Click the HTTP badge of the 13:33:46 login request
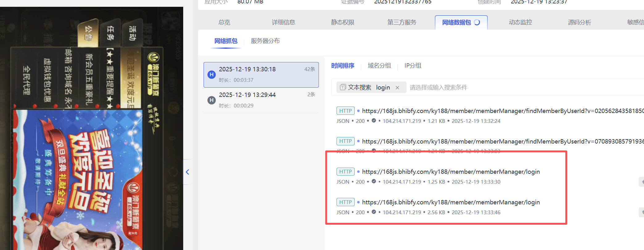 tap(345, 202)
